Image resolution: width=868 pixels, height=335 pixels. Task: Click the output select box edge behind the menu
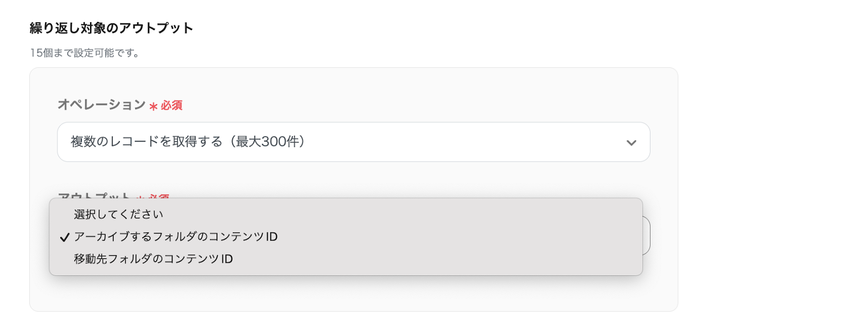click(646, 236)
